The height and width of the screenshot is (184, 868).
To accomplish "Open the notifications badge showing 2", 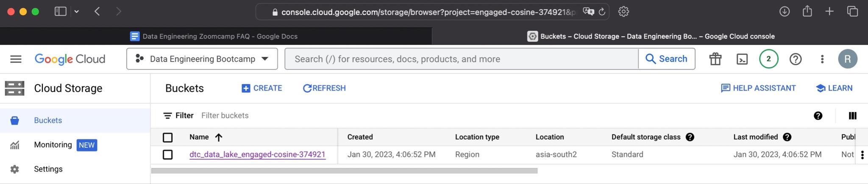I will click(x=768, y=59).
